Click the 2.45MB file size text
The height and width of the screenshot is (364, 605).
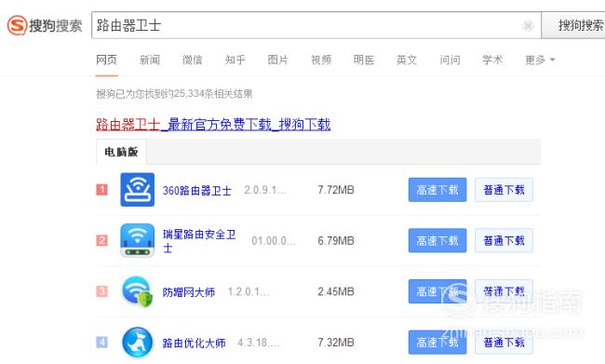point(336,291)
